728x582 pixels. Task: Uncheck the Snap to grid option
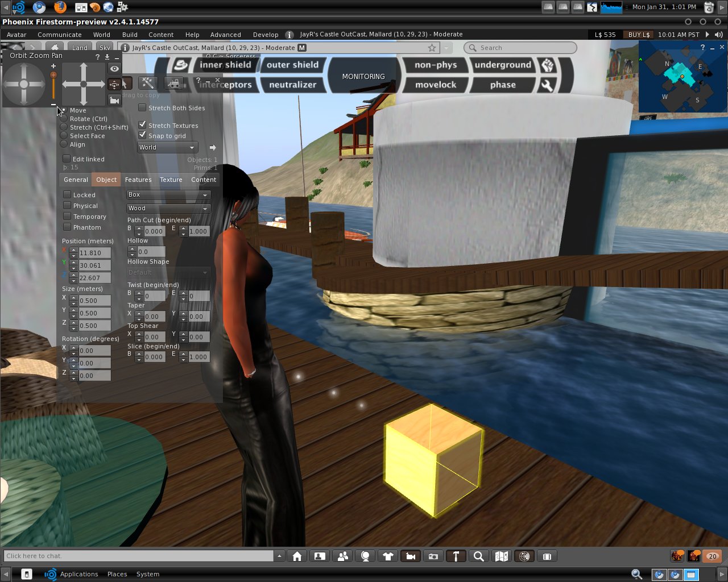tap(142, 135)
